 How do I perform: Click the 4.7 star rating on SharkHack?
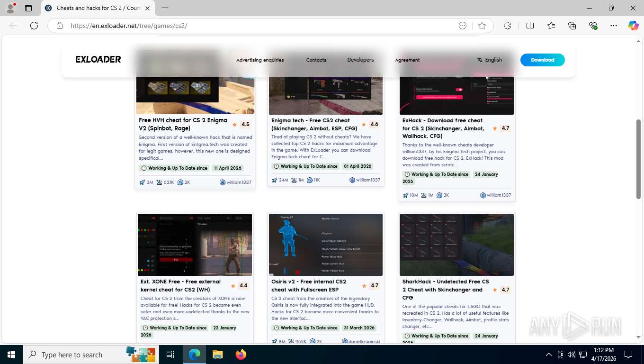[501, 290]
